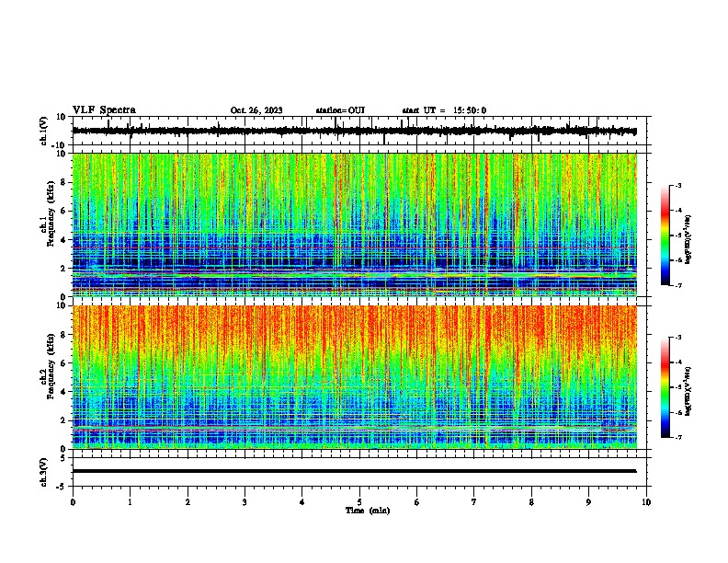Image resolution: width=728 pixels, height=563 pixels.
Task: Click time-axis tick label '3'
Action: [245, 502]
